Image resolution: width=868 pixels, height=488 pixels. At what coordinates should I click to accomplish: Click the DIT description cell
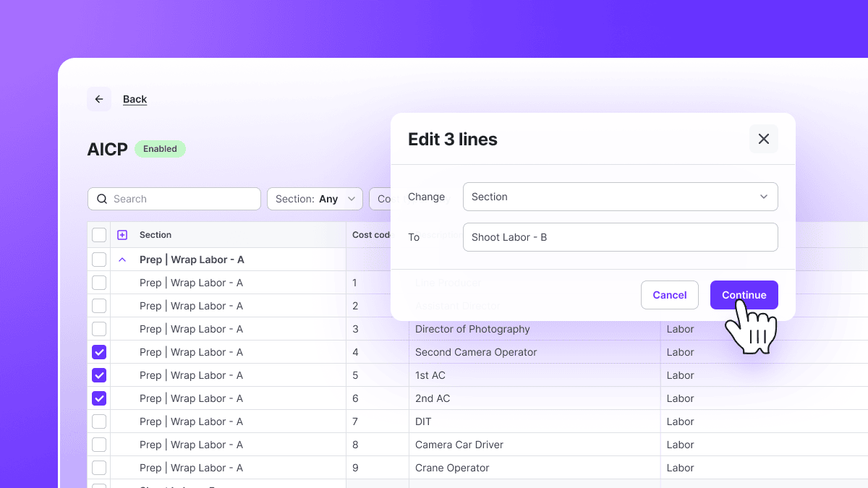535,421
